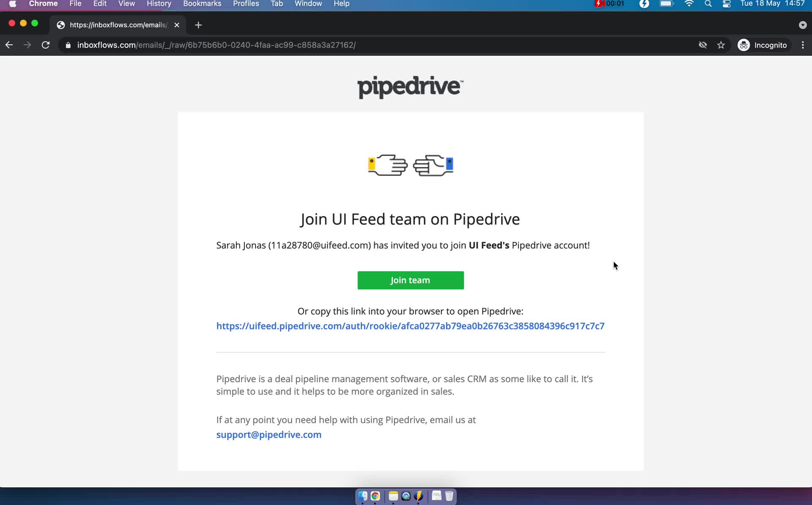Image resolution: width=812 pixels, height=505 pixels.
Task: Open Google Chrome from the Dock
Action: pyautogui.click(x=375, y=496)
